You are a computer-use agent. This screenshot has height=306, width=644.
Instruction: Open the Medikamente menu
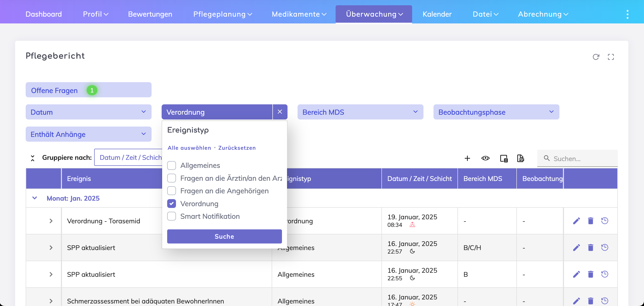[x=299, y=14]
